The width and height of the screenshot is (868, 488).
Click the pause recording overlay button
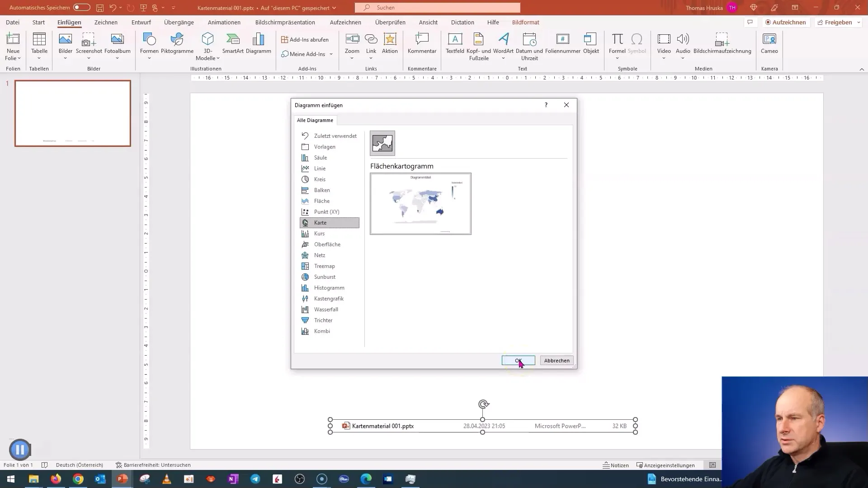tap(20, 450)
